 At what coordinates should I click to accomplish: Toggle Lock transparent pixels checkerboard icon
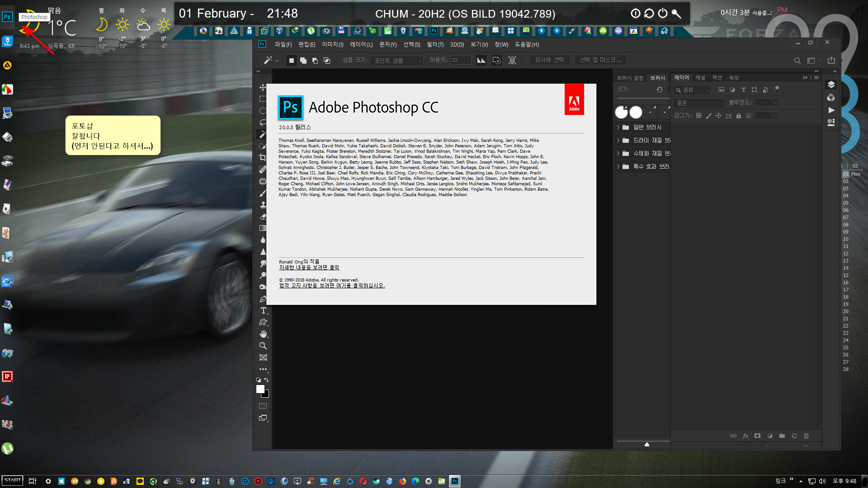[x=698, y=116]
